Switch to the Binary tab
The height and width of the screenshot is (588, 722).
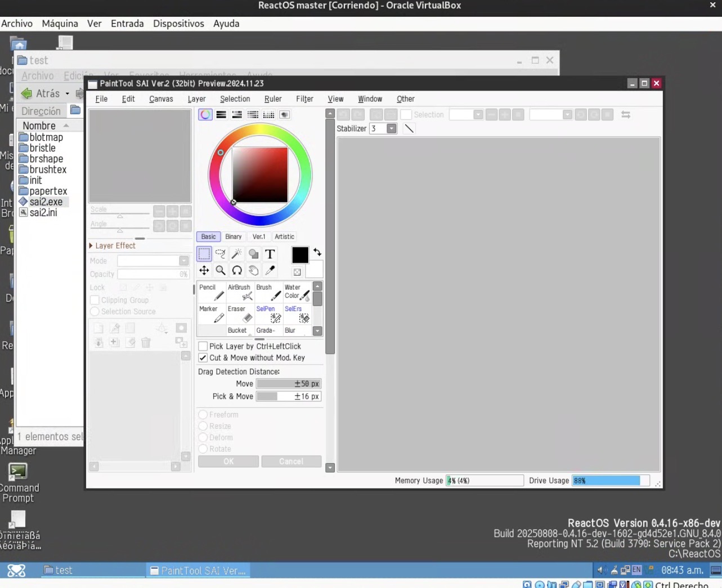234,237
